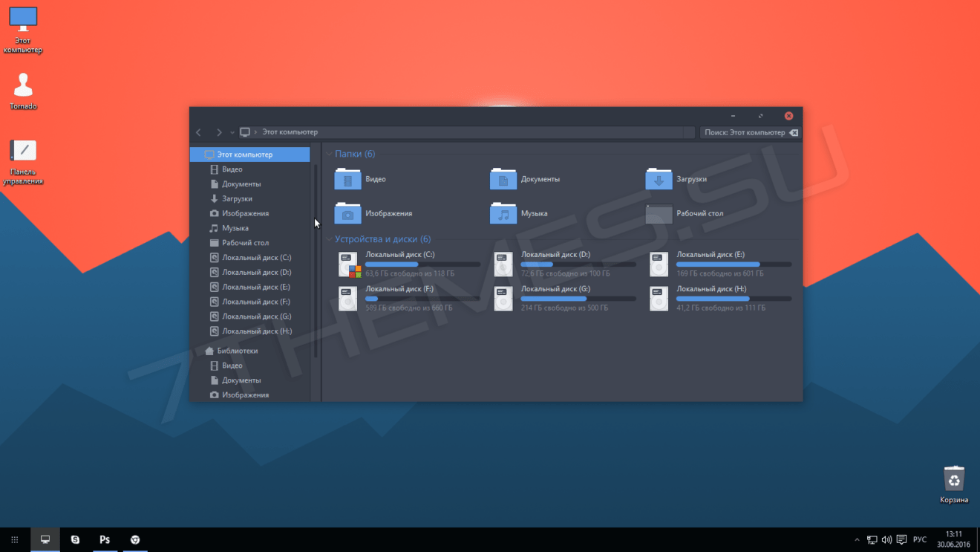Screen dimensions: 980x552
Task: Collapse the Устройства и диски (6) section
Action: tap(329, 239)
